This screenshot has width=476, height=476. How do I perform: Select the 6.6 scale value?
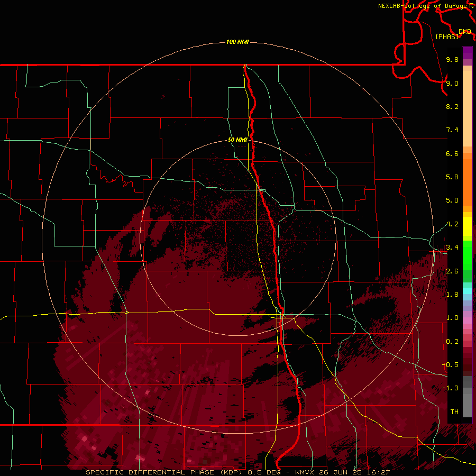click(x=452, y=153)
